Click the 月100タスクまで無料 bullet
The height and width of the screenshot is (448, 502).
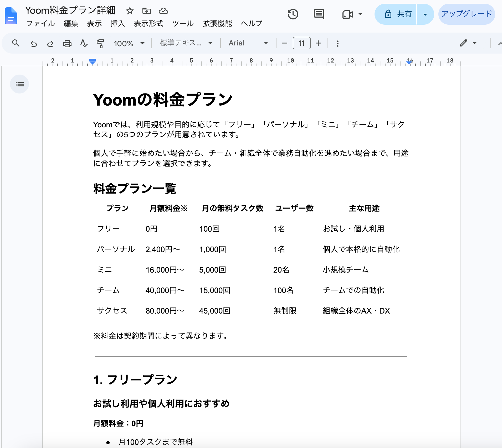(156, 442)
